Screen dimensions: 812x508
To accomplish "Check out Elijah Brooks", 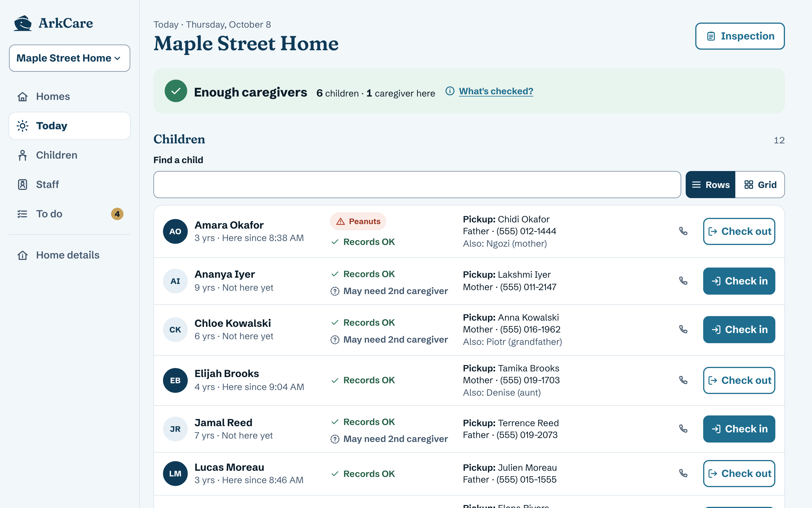I will pyautogui.click(x=739, y=380).
